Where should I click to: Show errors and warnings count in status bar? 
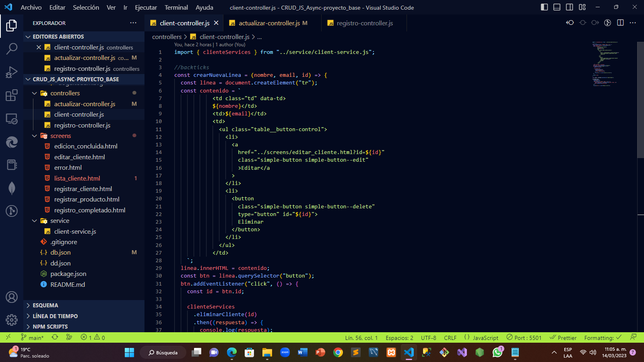click(x=93, y=337)
